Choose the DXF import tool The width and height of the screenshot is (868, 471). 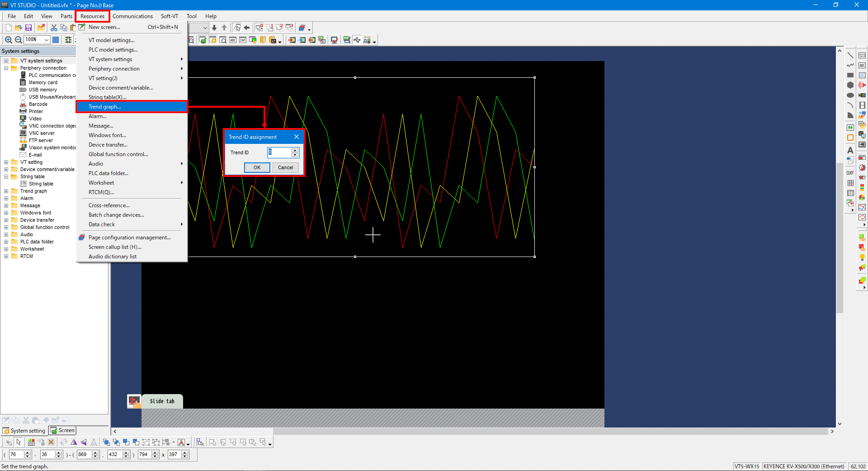[850, 173]
